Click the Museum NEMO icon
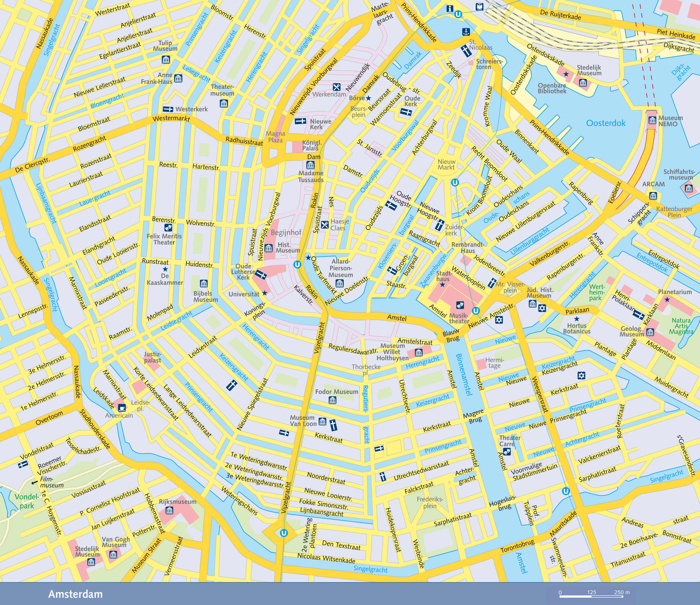Image resolution: width=700 pixels, height=605 pixels. 652,120
